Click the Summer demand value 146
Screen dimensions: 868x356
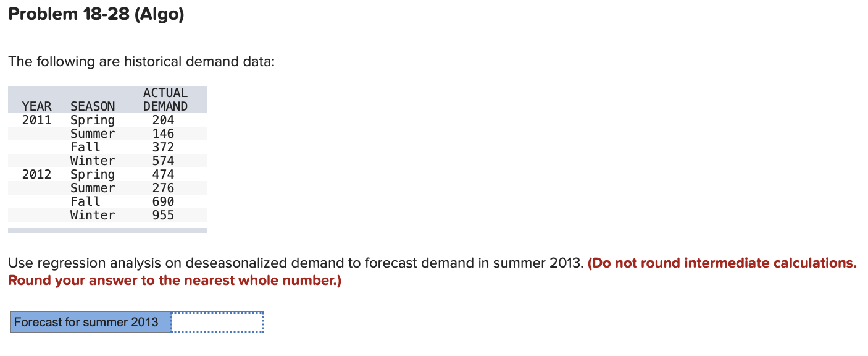(x=164, y=133)
